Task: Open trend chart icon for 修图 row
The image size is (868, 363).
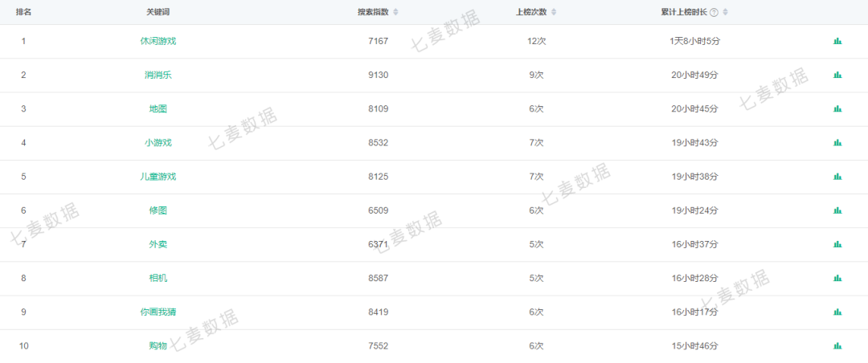Action: tap(837, 210)
